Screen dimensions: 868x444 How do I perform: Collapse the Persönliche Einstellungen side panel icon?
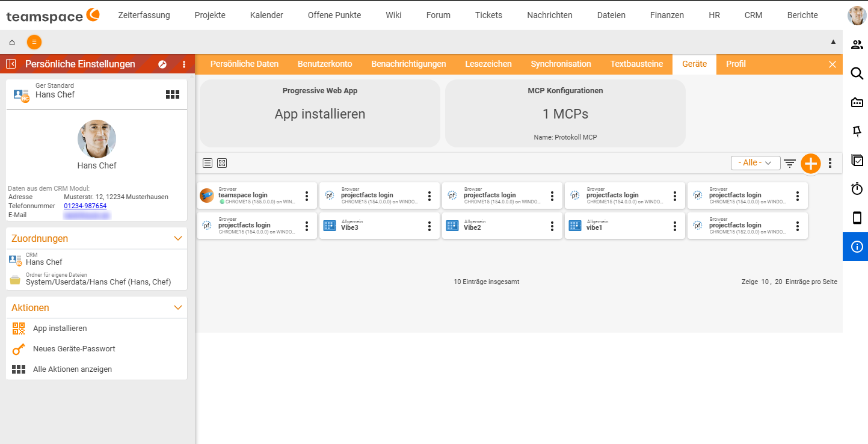coord(10,64)
